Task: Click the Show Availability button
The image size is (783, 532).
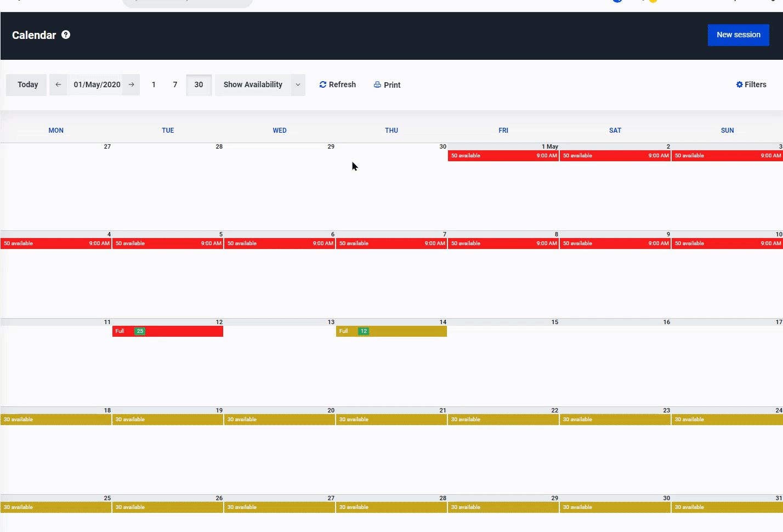Action: pyautogui.click(x=253, y=84)
